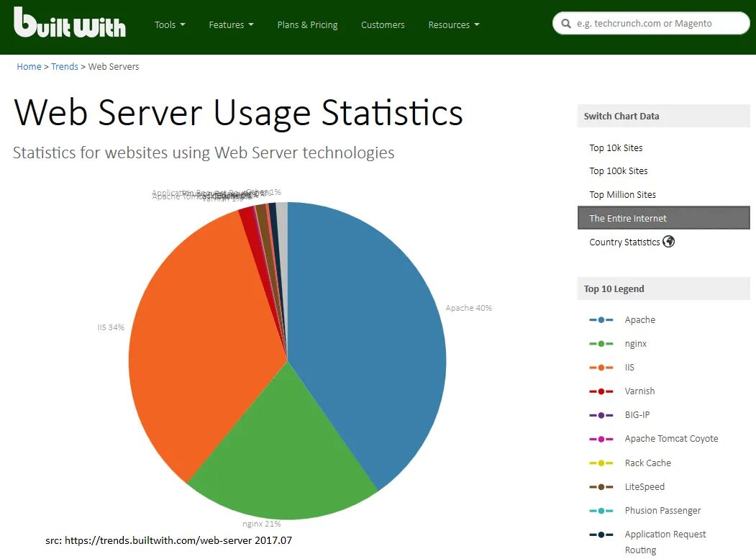Switch chart data to Top Million Sites
The image size is (756, 559).
(x=622, y=194)
